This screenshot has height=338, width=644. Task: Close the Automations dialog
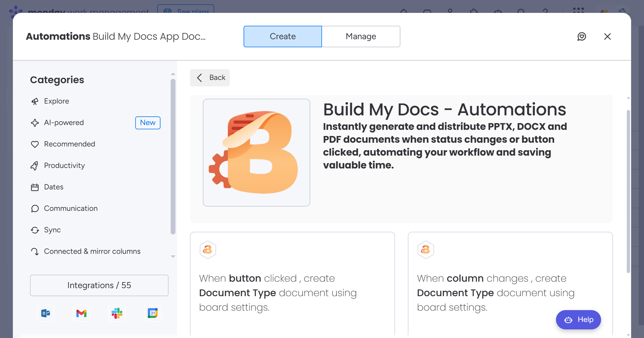(607, 37)
